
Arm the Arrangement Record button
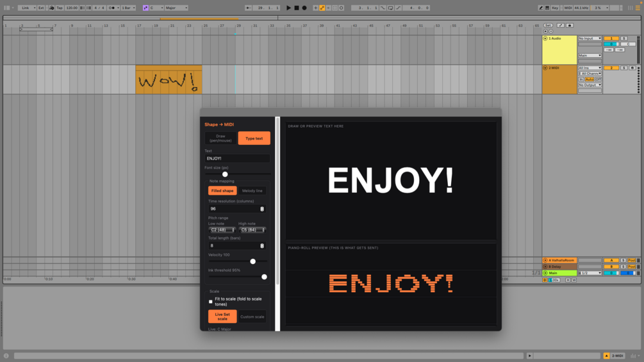[304, 8]
